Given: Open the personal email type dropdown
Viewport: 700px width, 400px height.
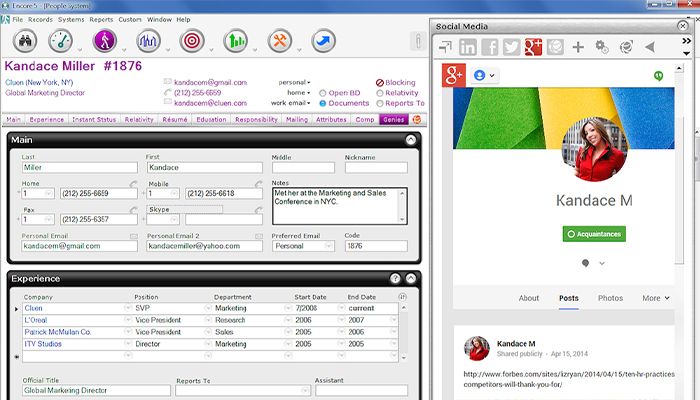Looking at the screenshot, I should tap(294, 83).
